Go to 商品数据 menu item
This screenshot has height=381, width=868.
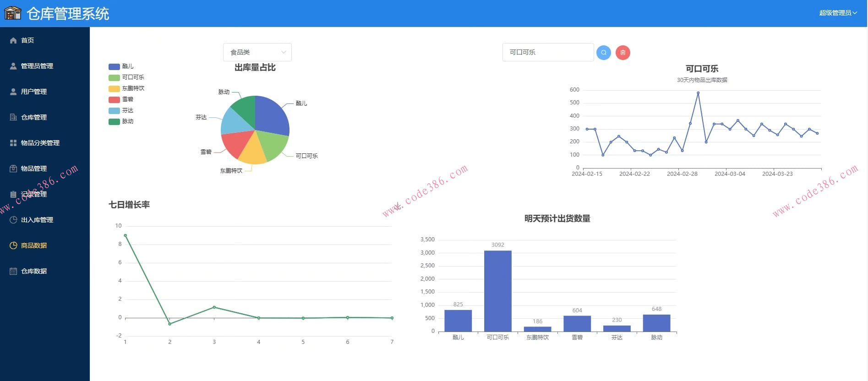pos(34,245)
